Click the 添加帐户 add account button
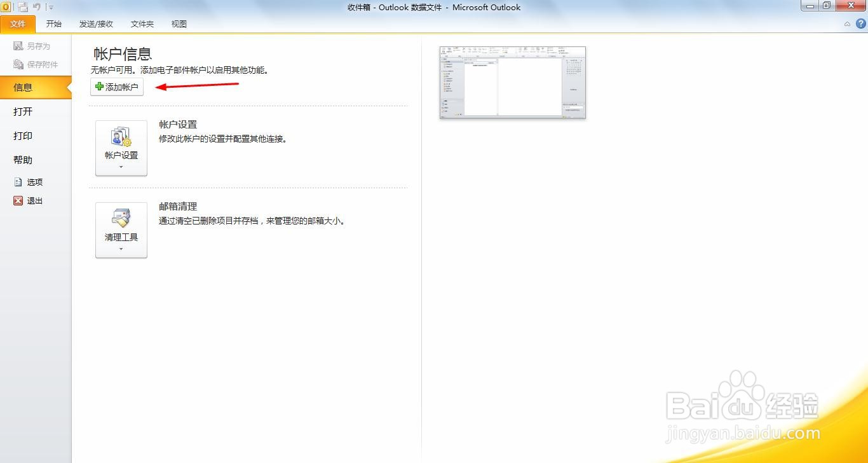Screen dimensions: 868x463 point(117,87)
